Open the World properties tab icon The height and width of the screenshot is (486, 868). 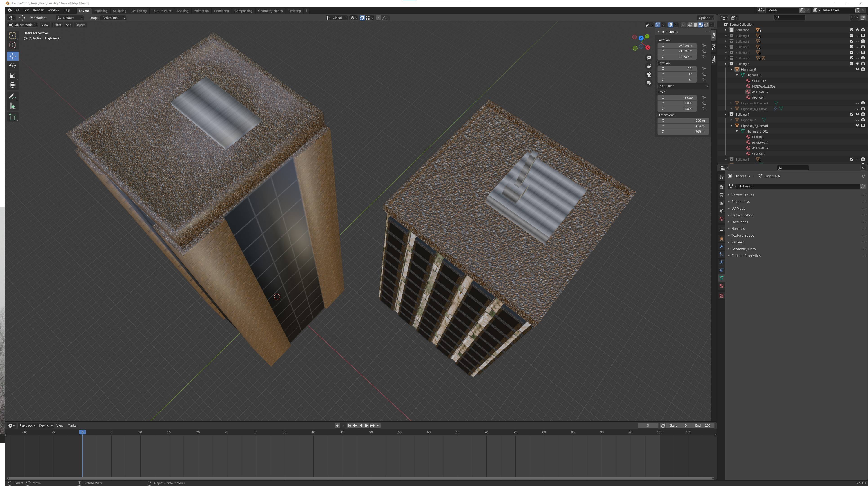pos(721,219)
